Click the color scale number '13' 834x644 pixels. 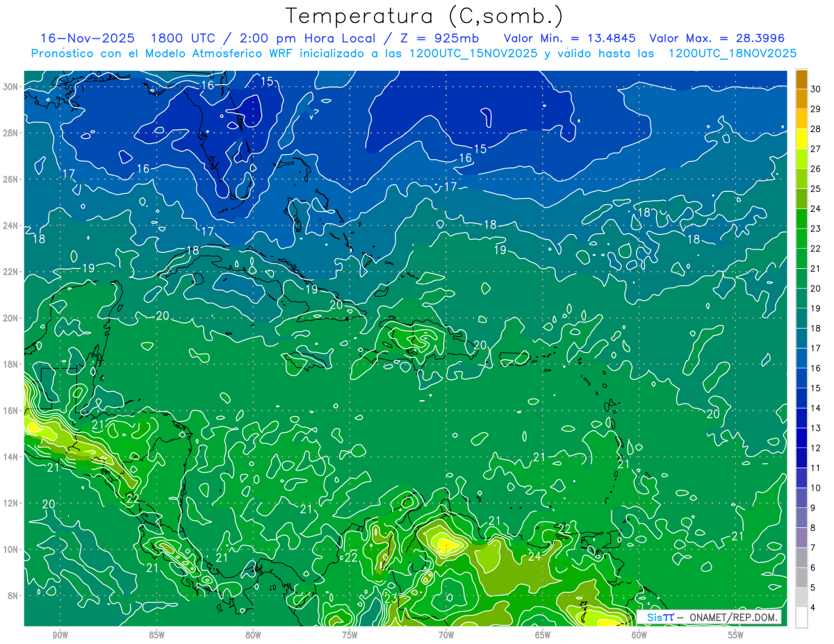pos(815,428)
